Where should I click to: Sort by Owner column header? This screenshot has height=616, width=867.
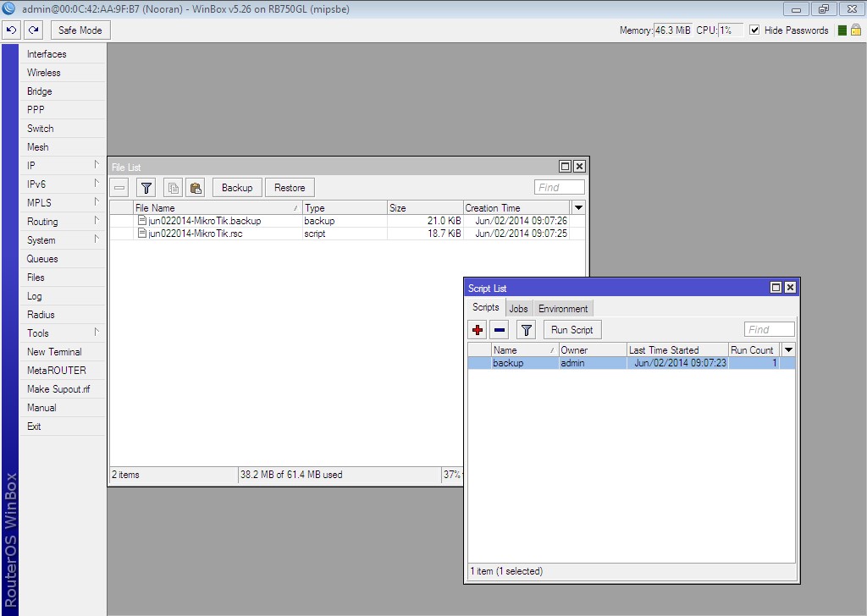[x=593, y=349]
